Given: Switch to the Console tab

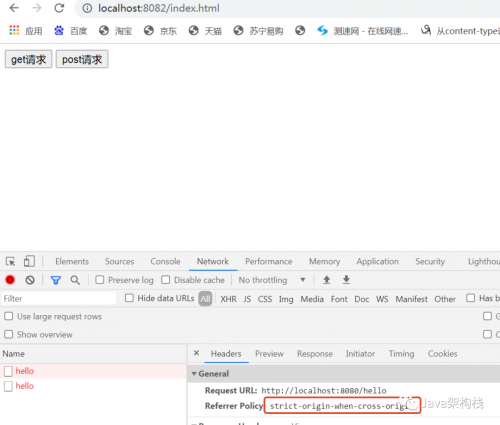Looking at the screenshot, I should (x=165, y=261).
